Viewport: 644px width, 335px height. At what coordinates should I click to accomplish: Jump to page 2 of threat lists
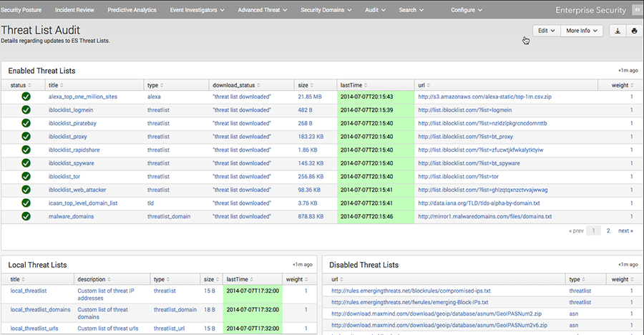tap(608, 231)
